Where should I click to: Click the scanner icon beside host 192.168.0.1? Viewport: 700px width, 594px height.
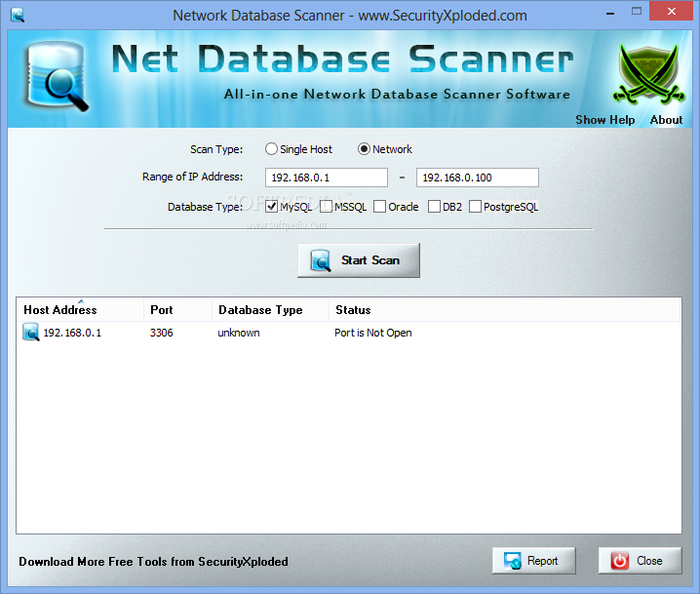(31, 333)
